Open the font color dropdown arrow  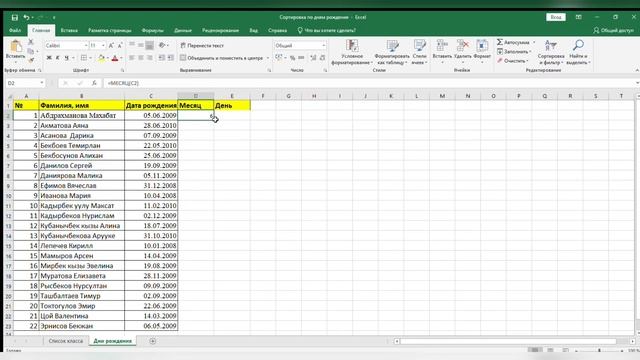click(x=121, y=58)
